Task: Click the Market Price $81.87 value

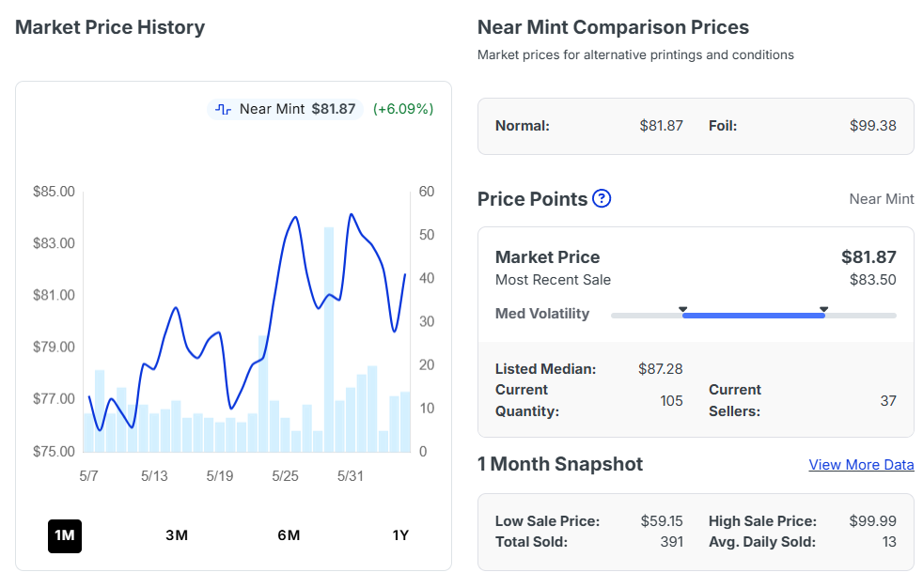Action: click(x=868, y=257)
